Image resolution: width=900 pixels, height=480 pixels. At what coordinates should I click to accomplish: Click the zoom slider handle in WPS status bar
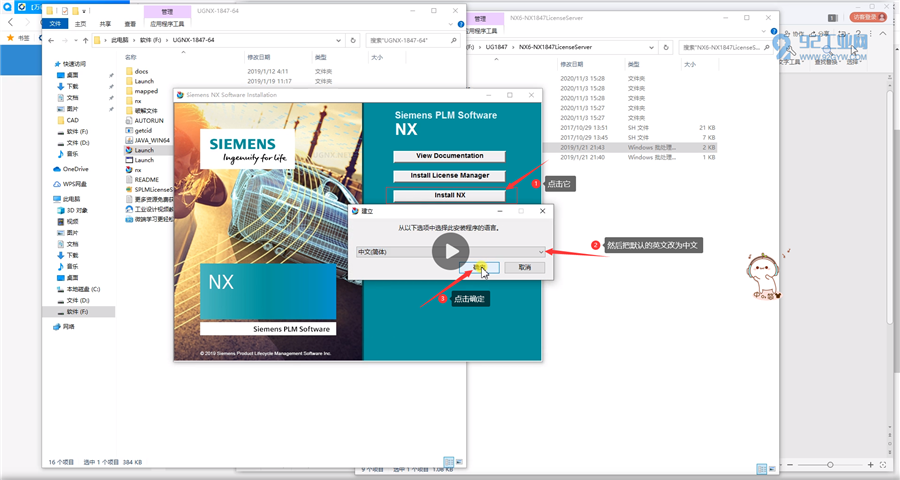(x=830, y=464)
